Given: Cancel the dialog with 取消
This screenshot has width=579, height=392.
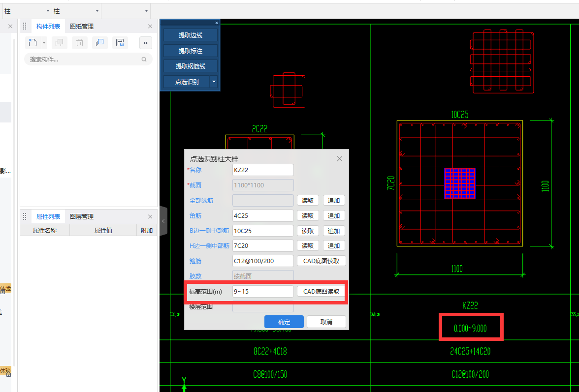Looking at the screenshot, I should pyautogui.click(x=326, y=322).
